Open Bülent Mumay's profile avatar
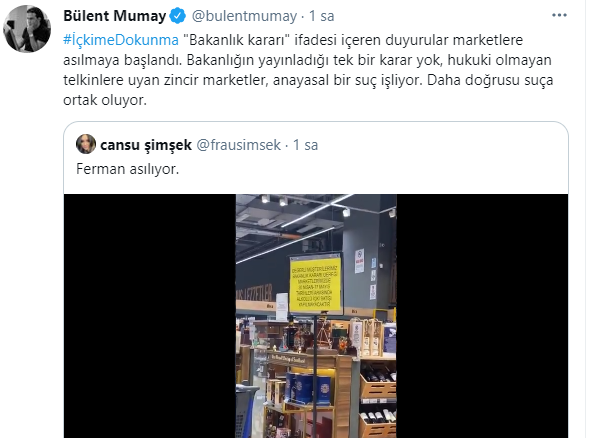This screenshot has width=591, height=438. coord(27,28)
